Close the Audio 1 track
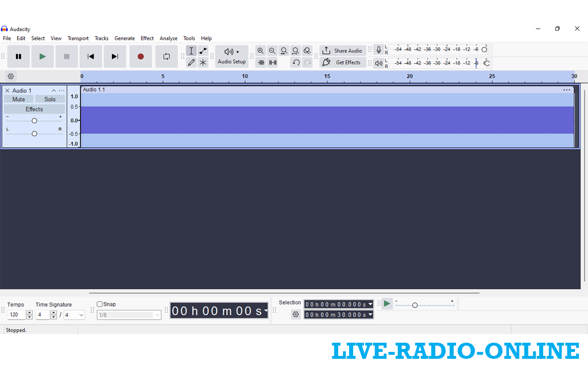This screenshot has width=588, height=368. (x=7, y=90)
